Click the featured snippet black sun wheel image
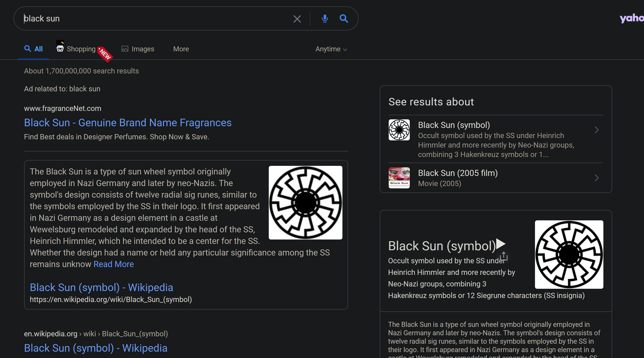The image size is (644, 358). coord(306,202)
